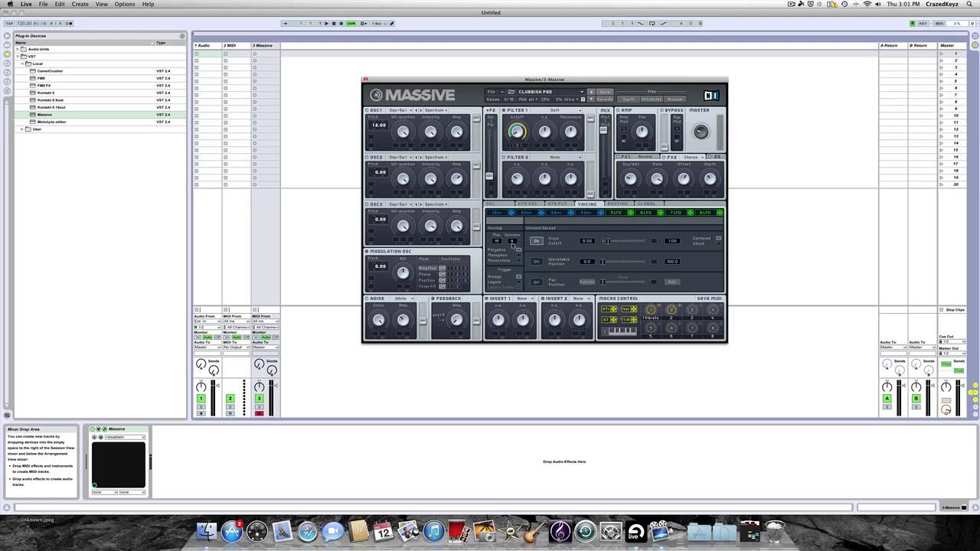Viewport: 980px width, 551px height.
Task: Open the Options menu
Action: 125,4
